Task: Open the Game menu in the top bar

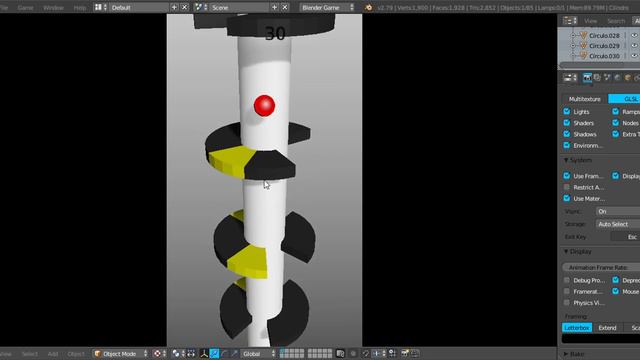Action: coord(25,7)
